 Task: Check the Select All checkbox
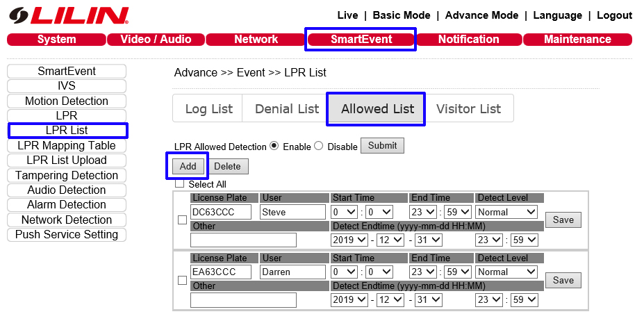179,184
